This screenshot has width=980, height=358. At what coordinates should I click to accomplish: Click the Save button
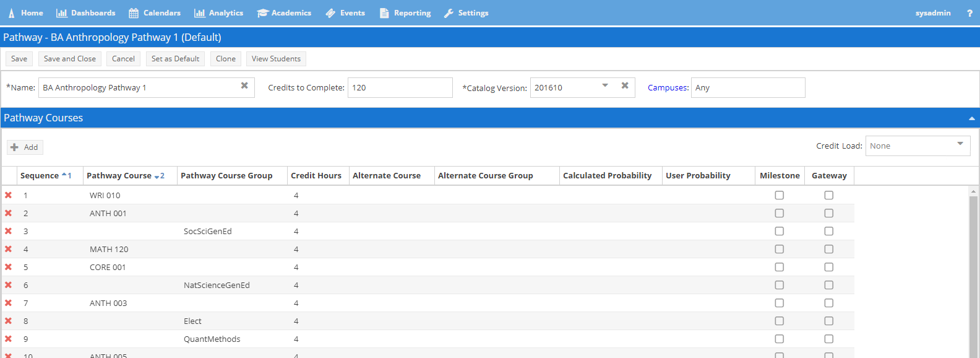click(19, 59)
